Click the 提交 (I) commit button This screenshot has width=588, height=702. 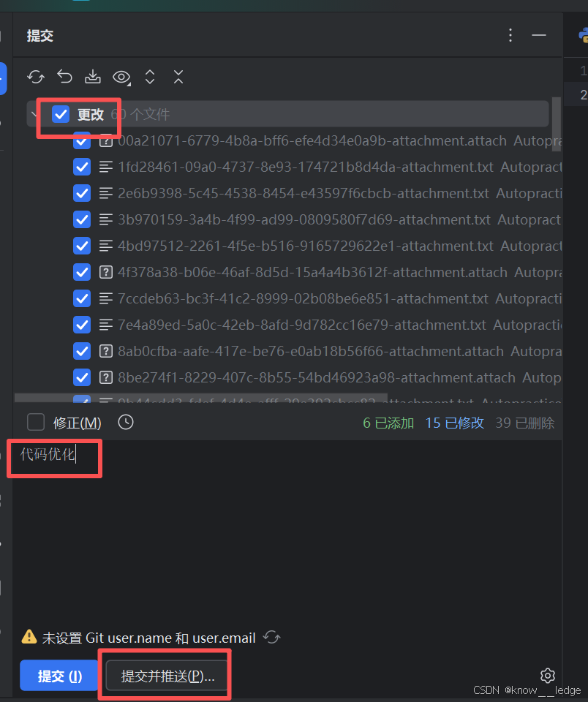[59, 676]
